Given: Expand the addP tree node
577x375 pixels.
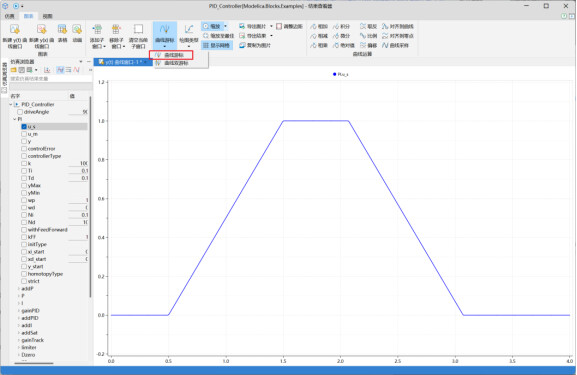Looking at the screenshot, I should [x=18, y=289].
